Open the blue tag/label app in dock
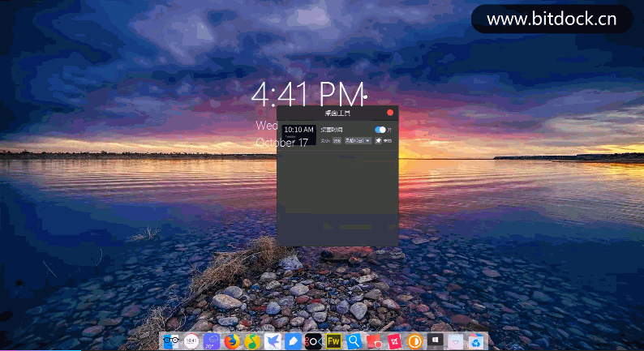The image size is (644, 351). pyautogui.click(x=293, y=341)
